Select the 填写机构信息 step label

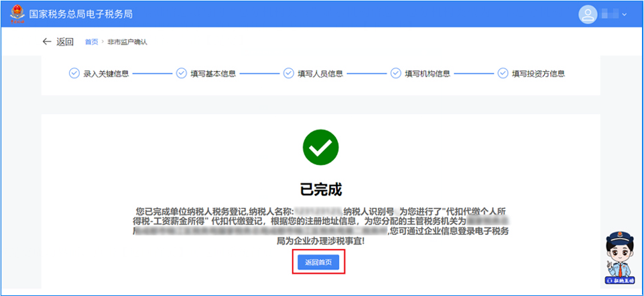coord(427,74)
